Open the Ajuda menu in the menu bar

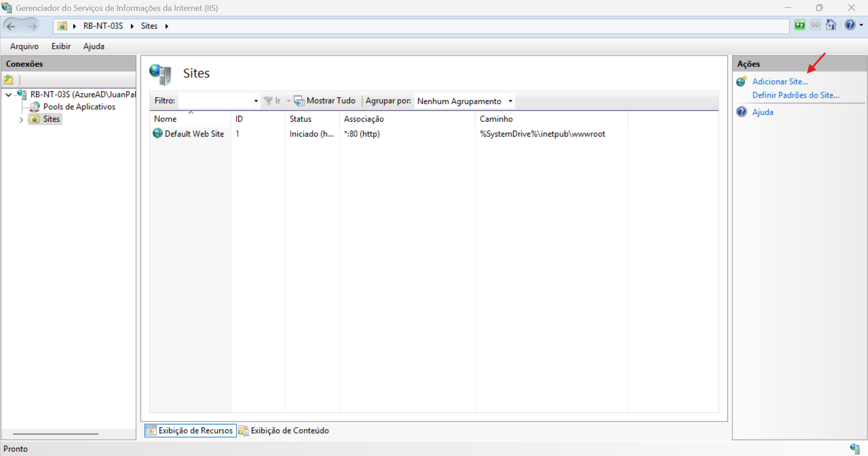coord(94,46)
